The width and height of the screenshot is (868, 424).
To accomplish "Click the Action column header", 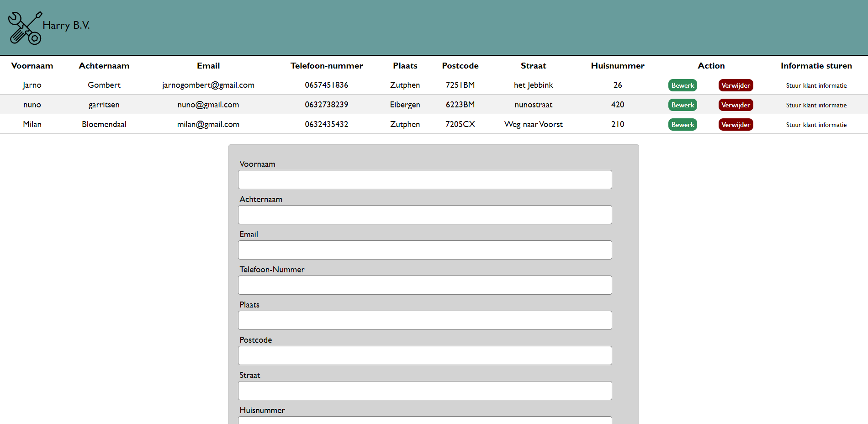I will (x=711, y=66).
